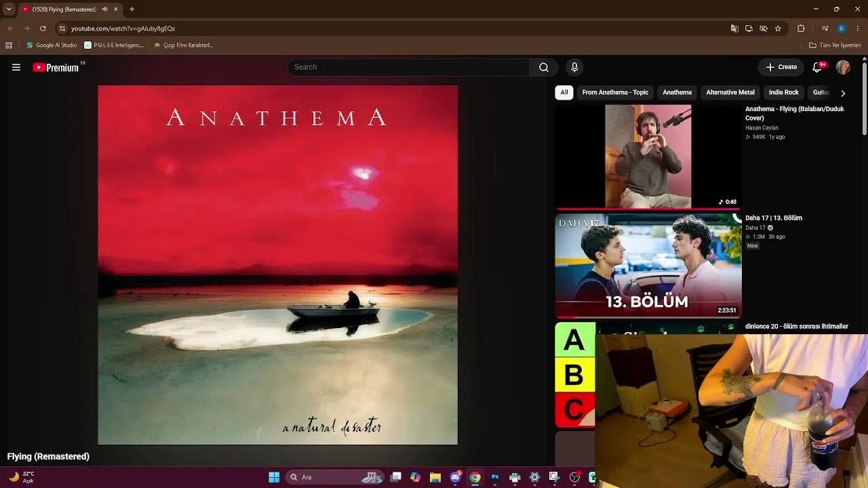The height and width of the screenshot is (488, 868).
Task: Open the Daha 17 channel name
Action: [755, 228]
